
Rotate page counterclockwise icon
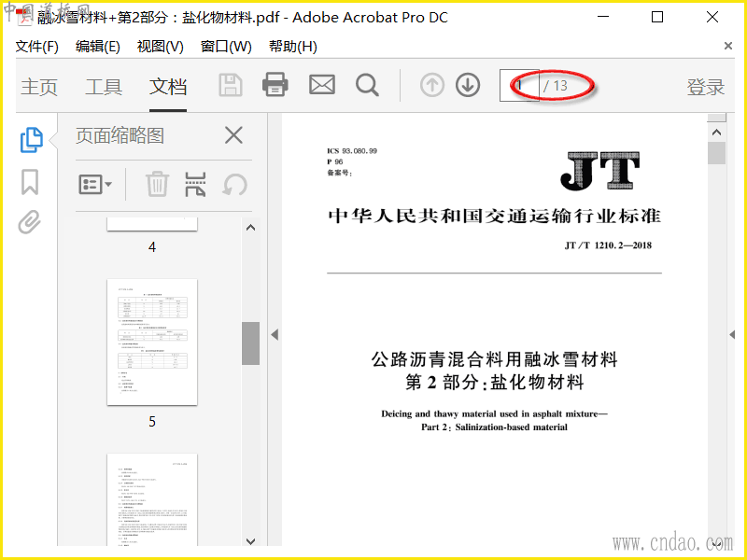(234, 185)
